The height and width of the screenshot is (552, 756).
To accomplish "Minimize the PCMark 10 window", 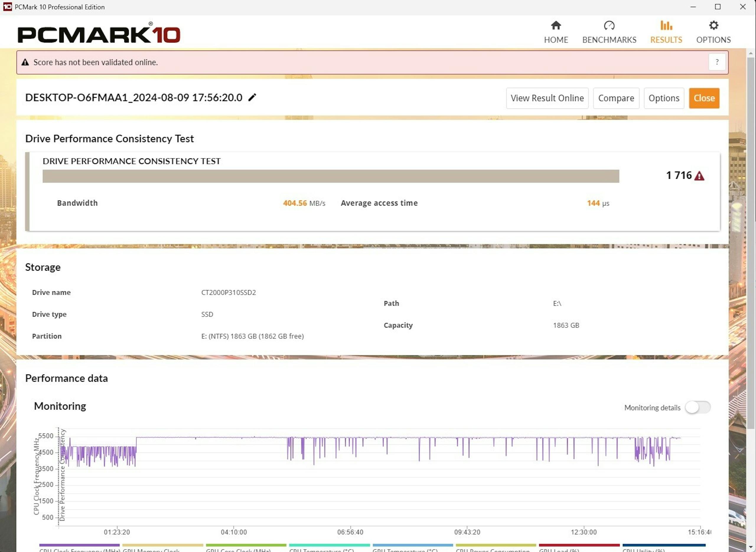I will (693, 7).
